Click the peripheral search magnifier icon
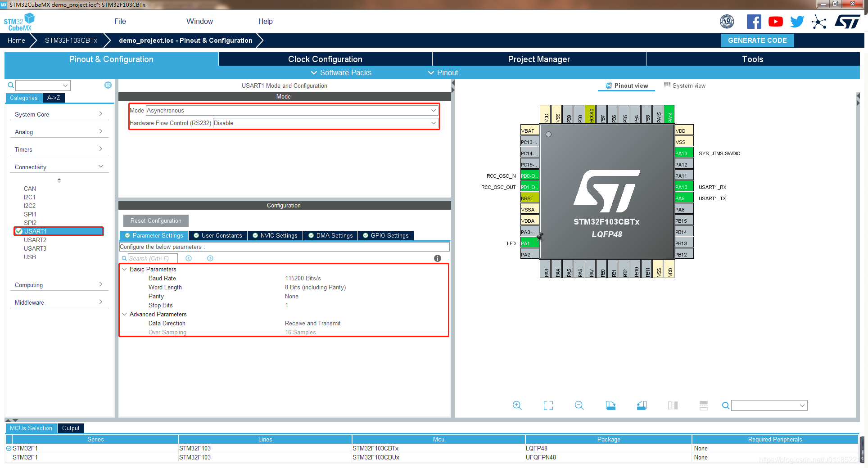The width and height of the screenshot is (868, 468). pos(11,85)
